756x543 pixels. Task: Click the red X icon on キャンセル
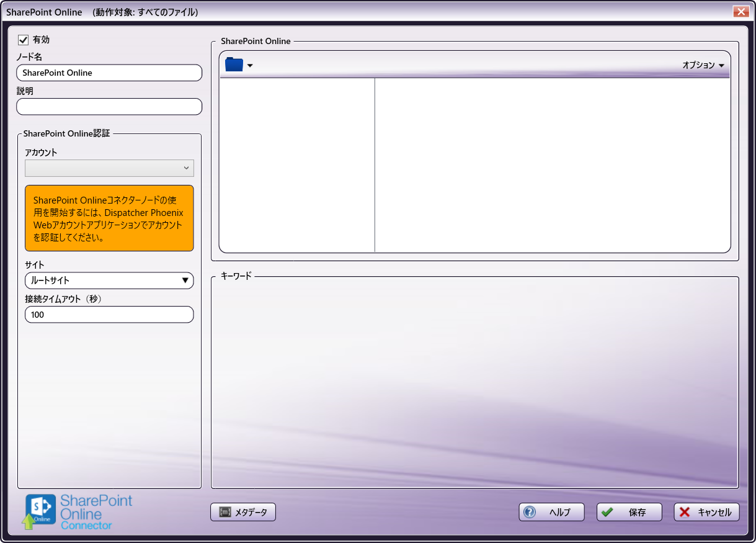(x=685, y=512)
